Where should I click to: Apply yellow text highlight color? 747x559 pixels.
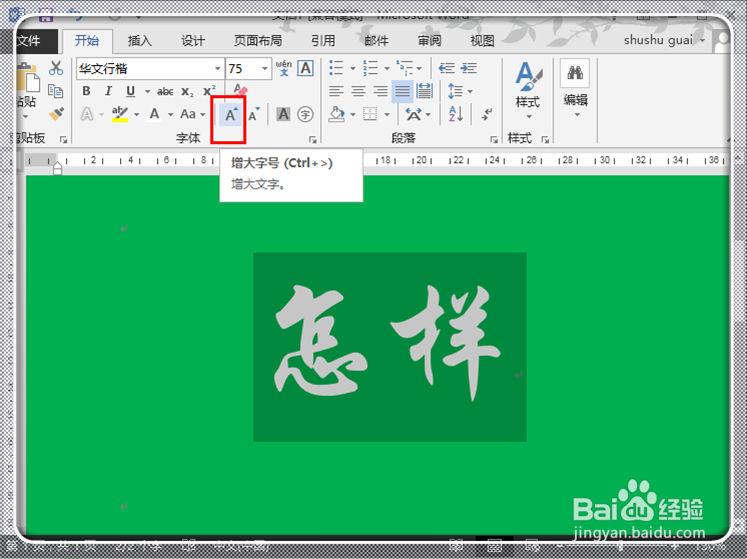tap(120, 114)
